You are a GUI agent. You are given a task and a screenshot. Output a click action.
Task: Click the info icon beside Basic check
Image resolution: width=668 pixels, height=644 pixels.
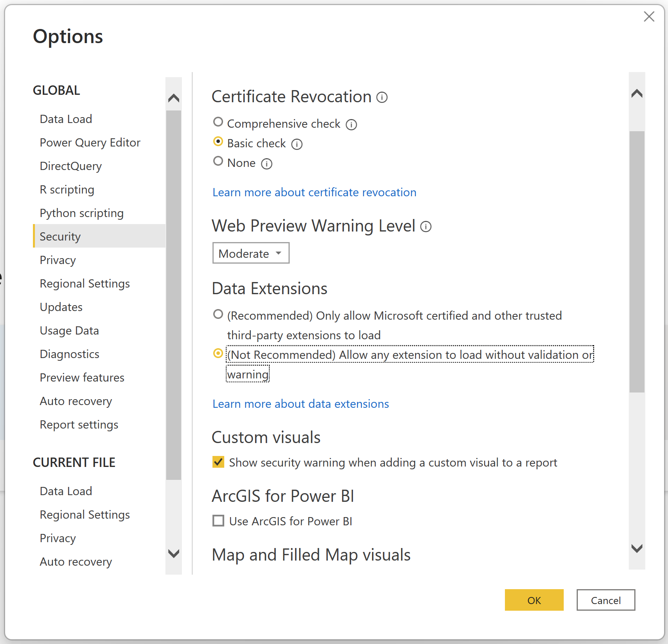coord(297,144)
